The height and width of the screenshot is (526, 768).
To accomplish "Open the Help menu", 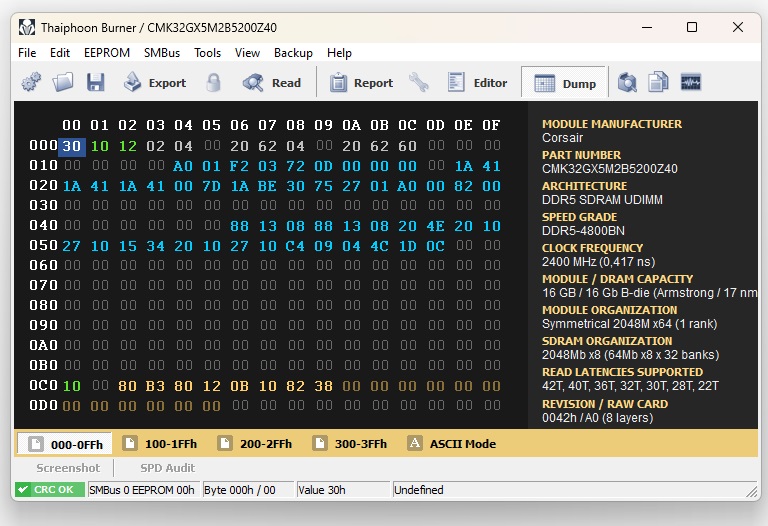I will 339,53.
